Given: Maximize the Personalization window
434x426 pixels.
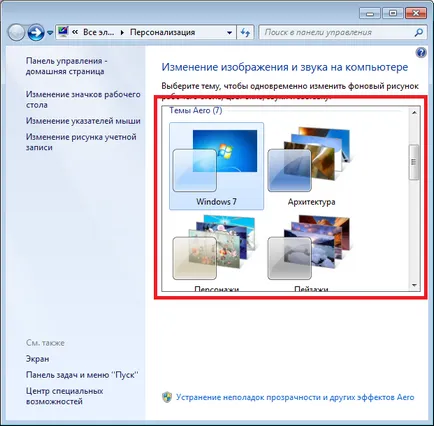Looking at the screenshot, I should [x=393, y=13].
